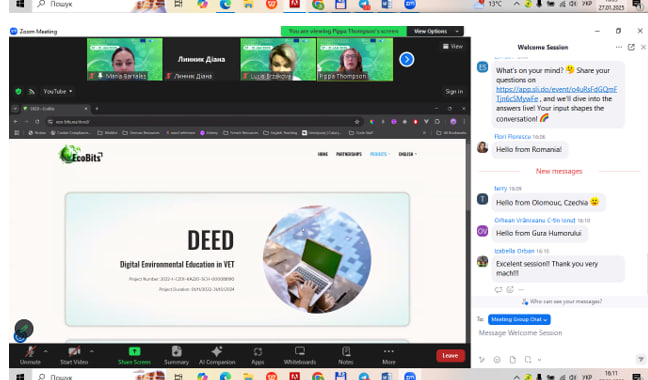The image size is (648, 380).
Task: Open the More menu in meeting toolbar
Action: pos(388,356)
